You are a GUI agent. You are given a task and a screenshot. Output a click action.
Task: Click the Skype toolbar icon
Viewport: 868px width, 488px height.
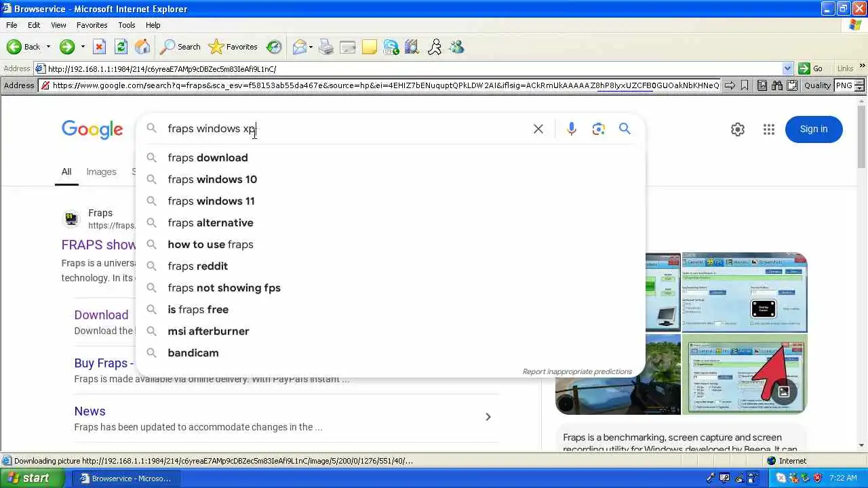point(391,47)
